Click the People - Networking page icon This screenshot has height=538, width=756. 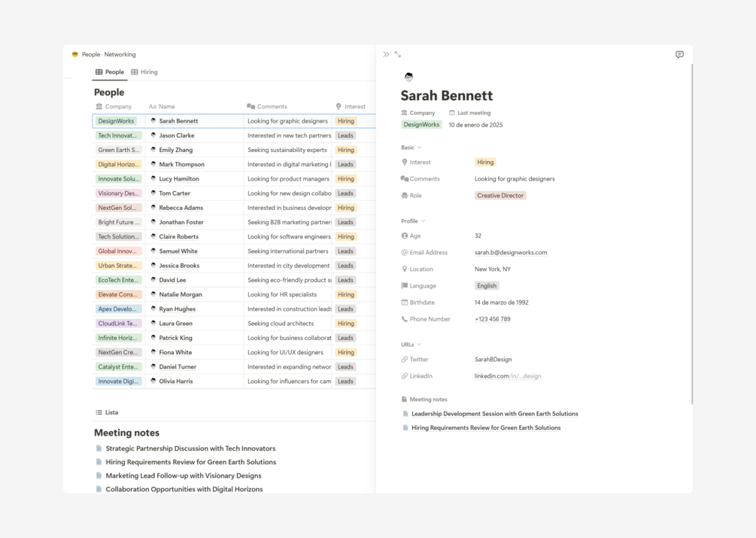click(x=75, y=54)
